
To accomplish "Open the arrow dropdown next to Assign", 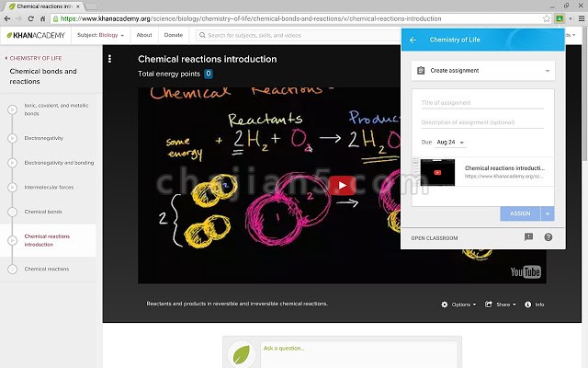I will (548, 213).
